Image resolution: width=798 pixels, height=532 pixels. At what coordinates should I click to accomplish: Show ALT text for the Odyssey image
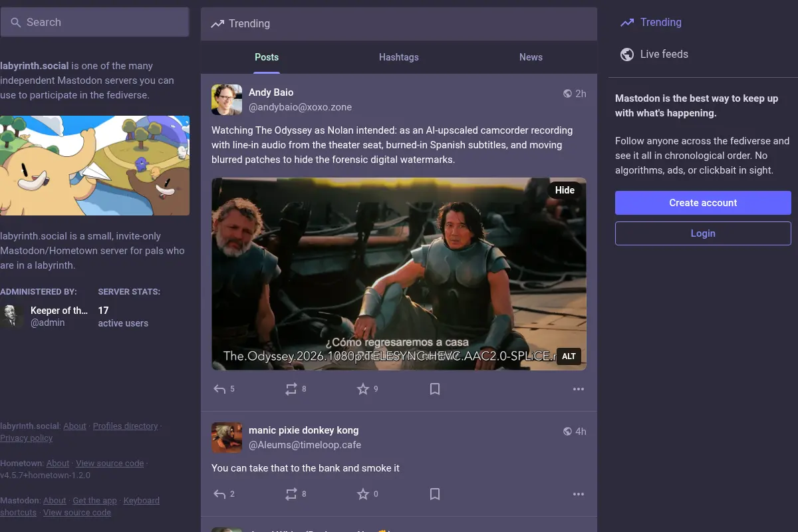(569, 356)
